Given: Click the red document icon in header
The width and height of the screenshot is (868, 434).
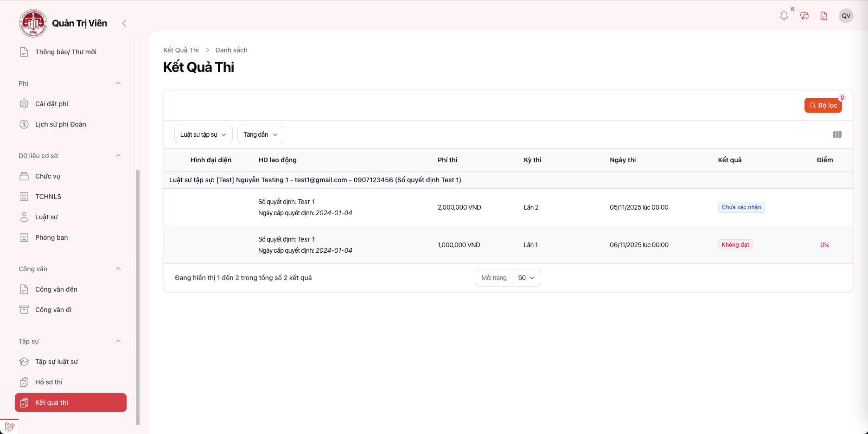Looking at the screenshot, I should [x=824, y=16].
